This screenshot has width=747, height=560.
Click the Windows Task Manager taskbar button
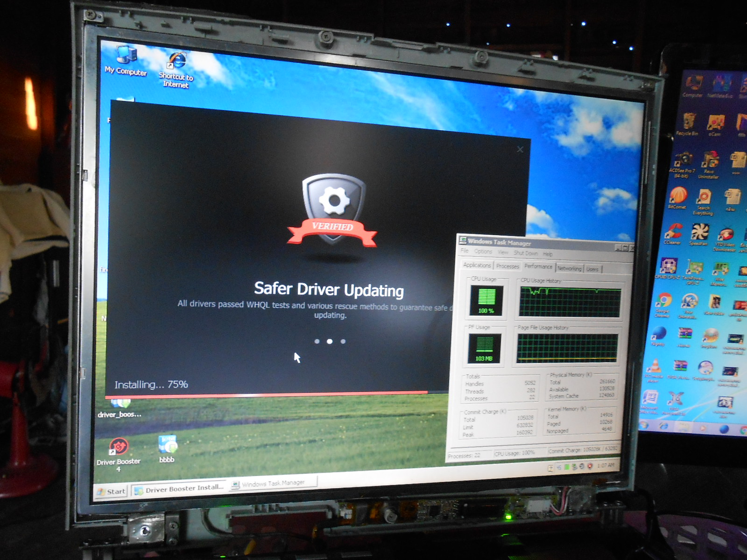point(273,483)
